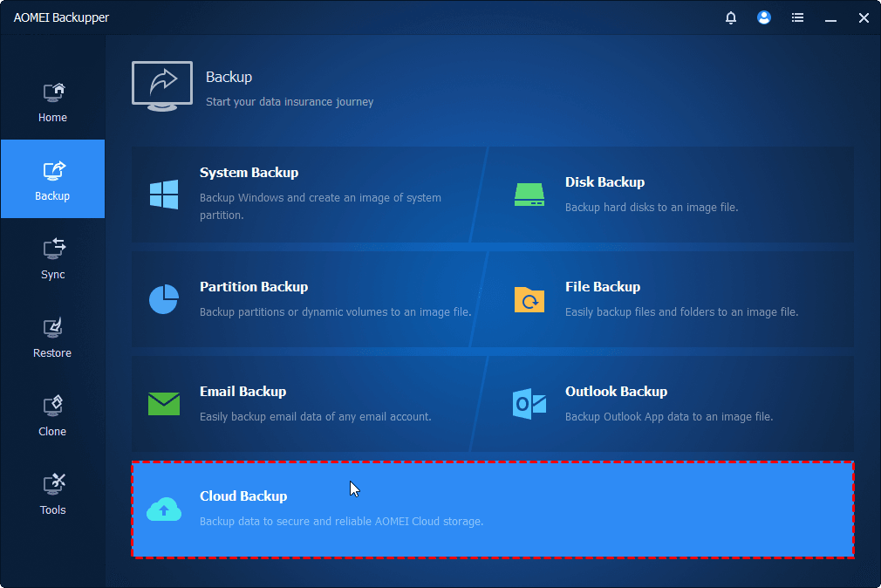This screenshot has height=588, width=881.
Task: Pick the Outlook Backup title text
Action: coord(616,392)
